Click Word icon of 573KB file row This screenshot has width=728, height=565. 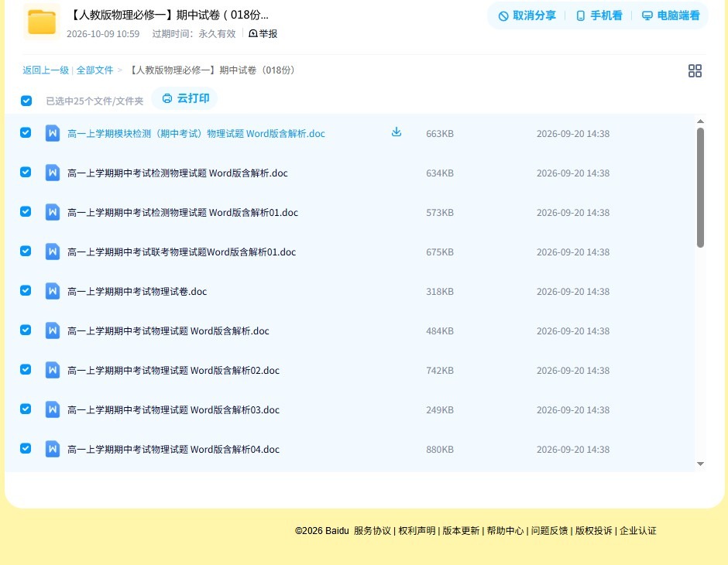[53, 212]
